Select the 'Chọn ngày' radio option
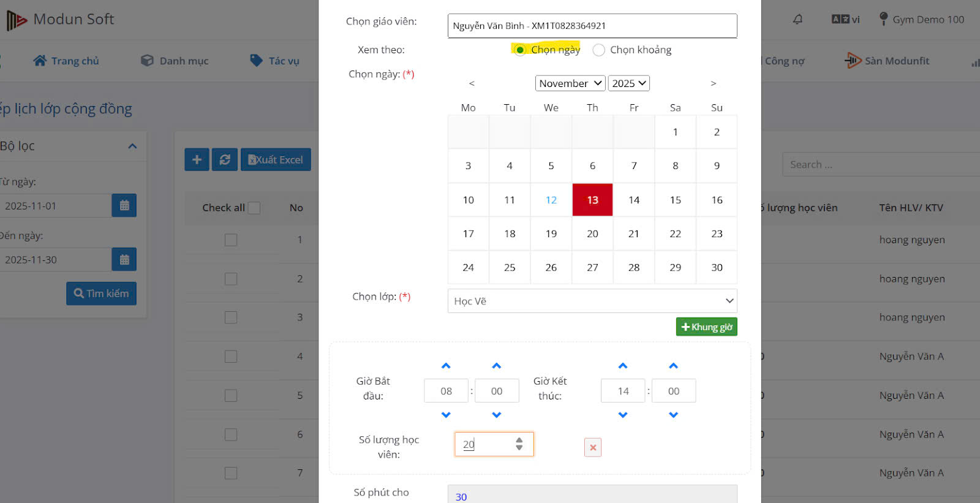Viewport: 980px width, 503px height. click(520, 50)
